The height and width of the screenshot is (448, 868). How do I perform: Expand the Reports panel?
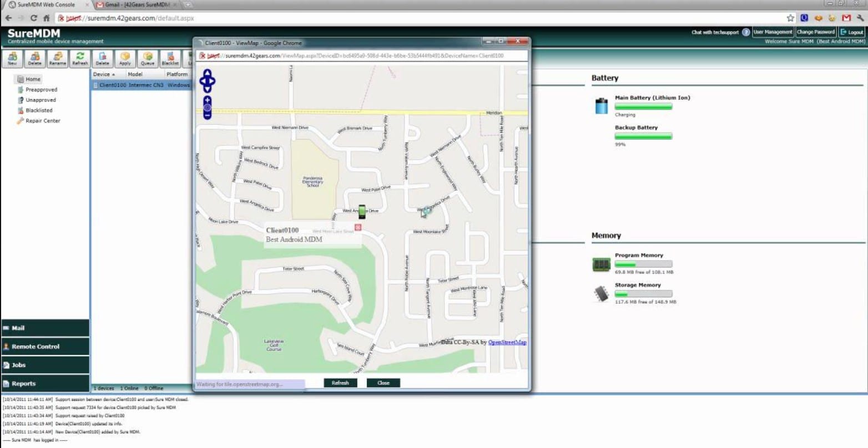click(45, 384)
